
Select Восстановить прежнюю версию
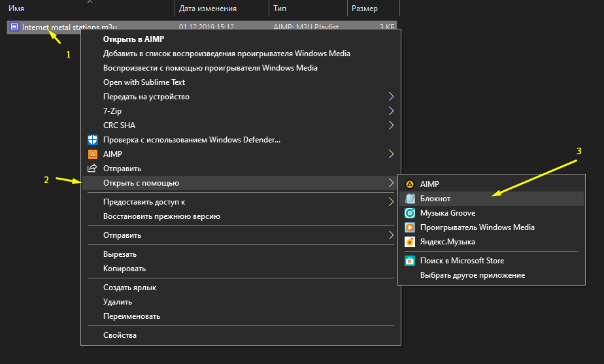click(x=241, y=216)
